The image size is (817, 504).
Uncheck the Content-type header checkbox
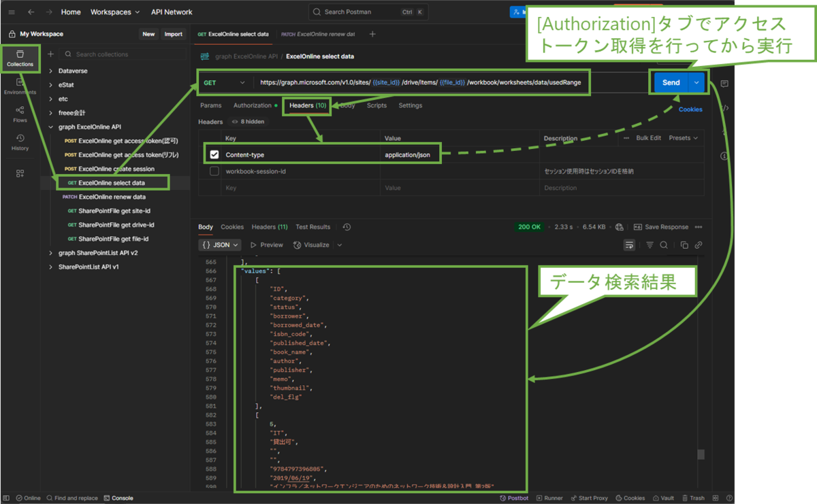214,155
